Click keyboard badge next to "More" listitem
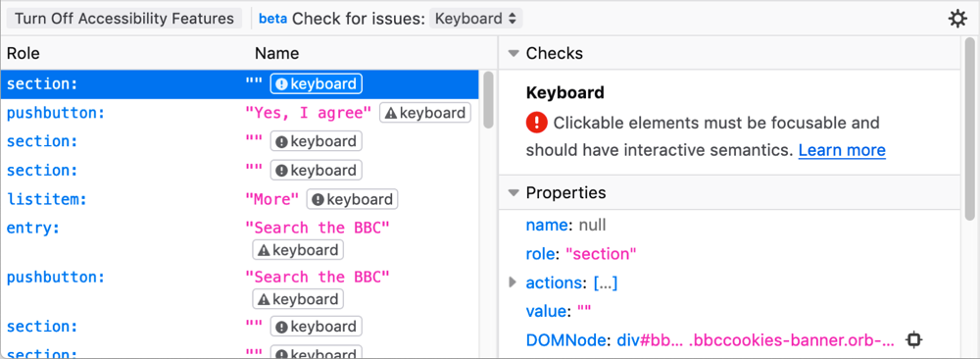980x359 pixels. coord(352,199)
